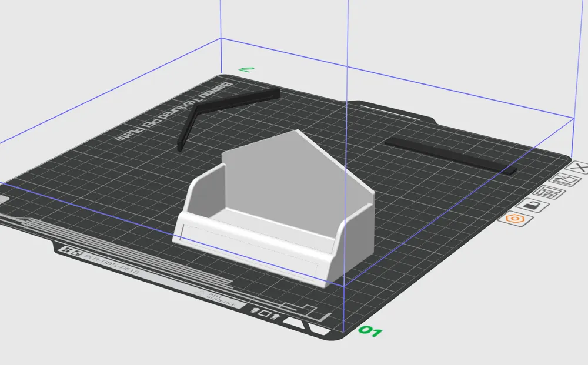Click the QR-style icon on plate front edge

click(x=72, y=252)
